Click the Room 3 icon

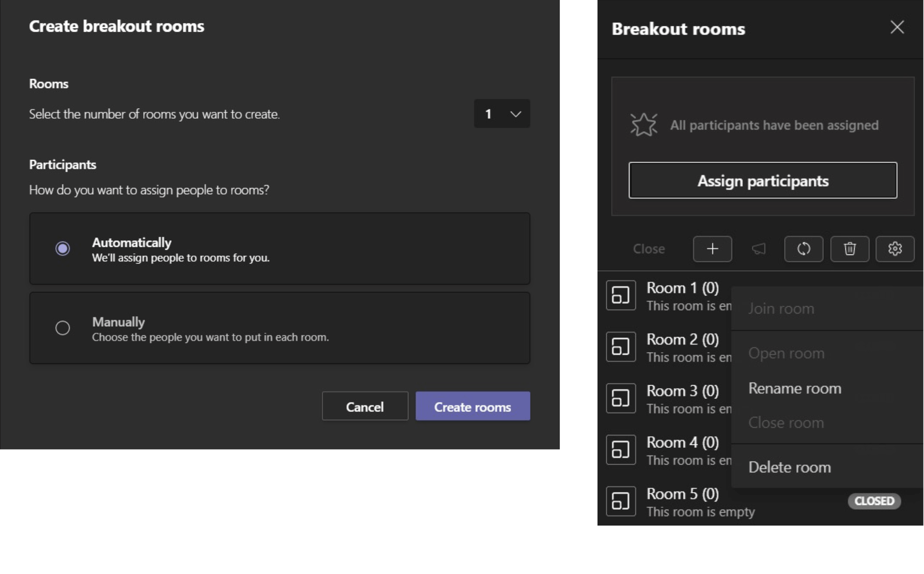pyautogui.click(x=620, y=398)
